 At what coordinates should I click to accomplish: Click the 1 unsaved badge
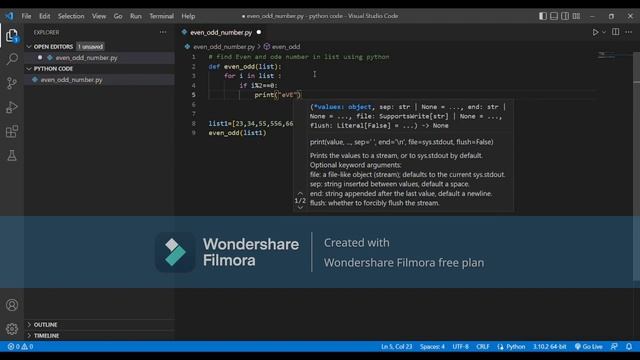click(91, 47)
